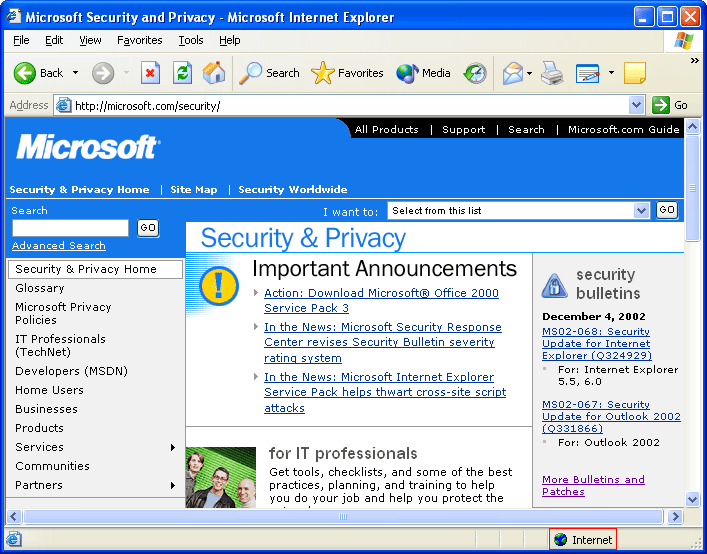The height and width of the screenshot is (554, 707).
Task: Expand the Services submenu in sidebar
Action: (173, 447)
